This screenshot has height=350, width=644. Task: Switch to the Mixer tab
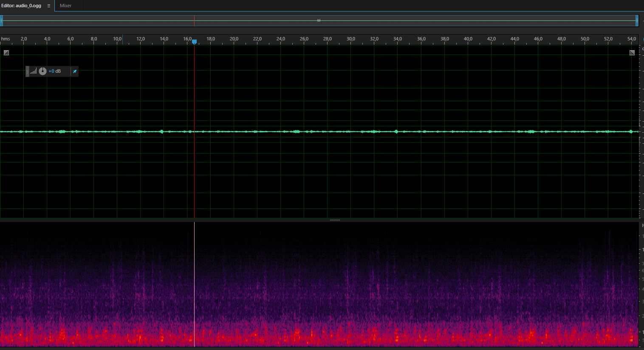[x=65, y=6]
